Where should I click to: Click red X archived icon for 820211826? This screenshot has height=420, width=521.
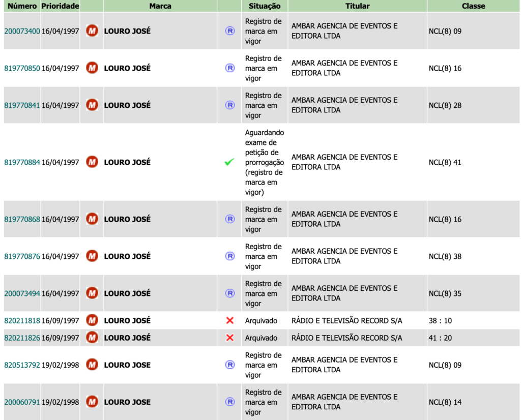(x=229, y=338)
